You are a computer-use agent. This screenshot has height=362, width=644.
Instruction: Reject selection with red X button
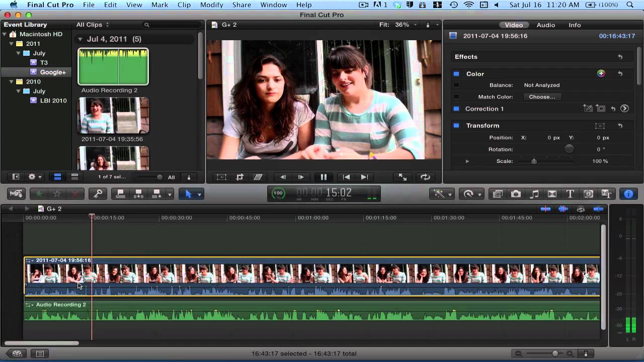75,194
